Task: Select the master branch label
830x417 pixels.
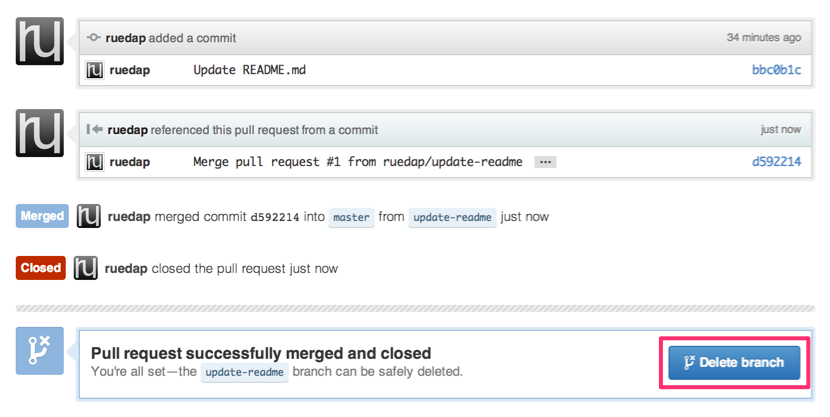Action: 351,217
